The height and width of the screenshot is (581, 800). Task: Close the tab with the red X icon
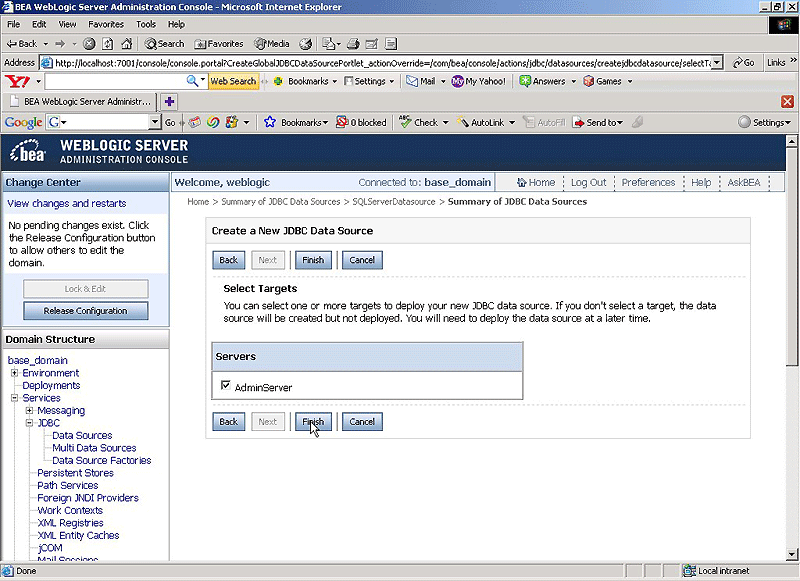pyautogui.click(x=787, y=102)
